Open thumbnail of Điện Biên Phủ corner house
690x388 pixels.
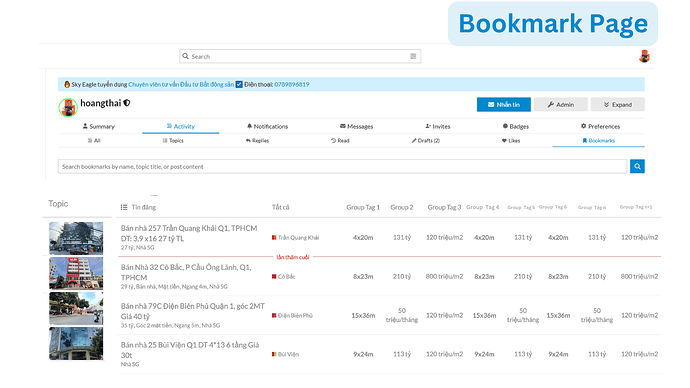point(76,308)
